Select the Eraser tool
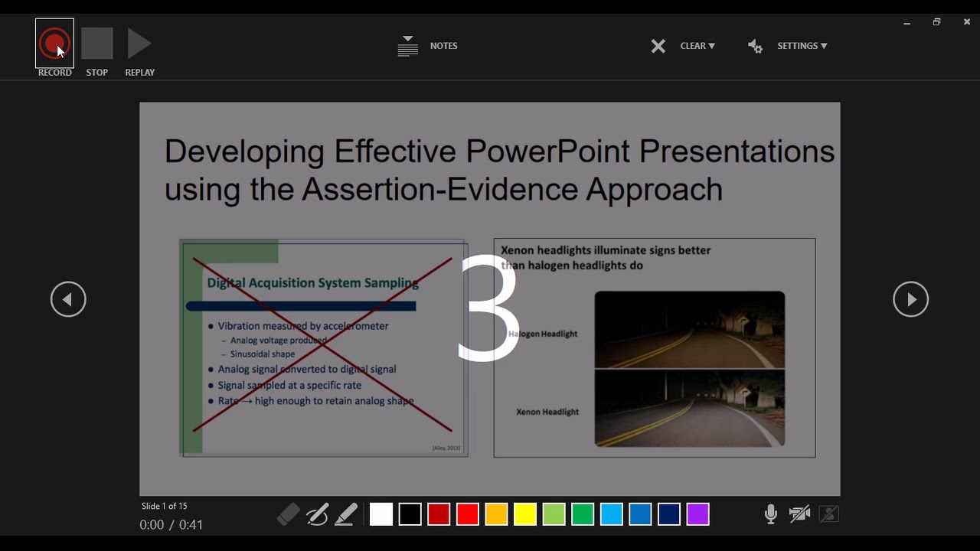This screenshot has height=551, width=980. [289, 514]
